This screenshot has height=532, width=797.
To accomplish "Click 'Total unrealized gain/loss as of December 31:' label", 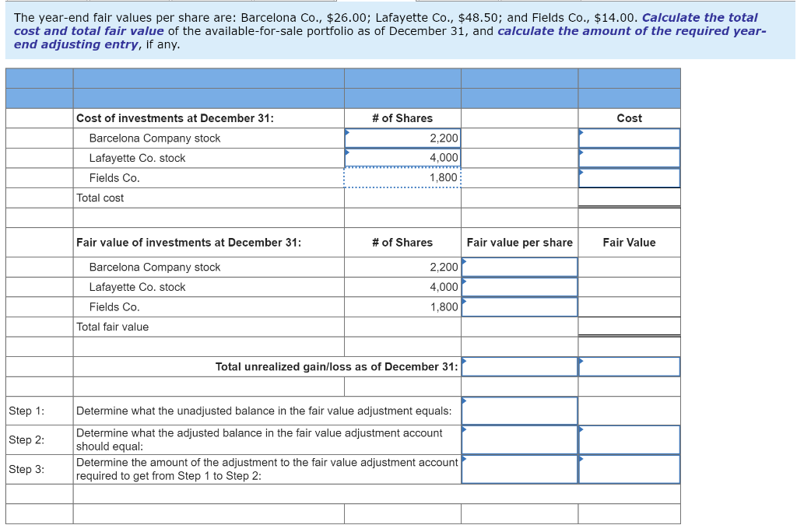I will [336, 367].
